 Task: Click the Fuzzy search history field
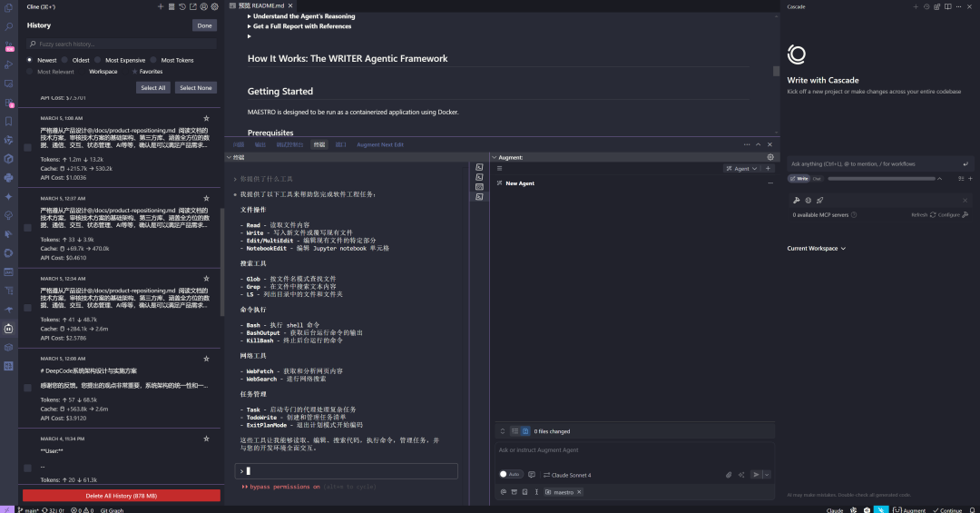(122, 44)
